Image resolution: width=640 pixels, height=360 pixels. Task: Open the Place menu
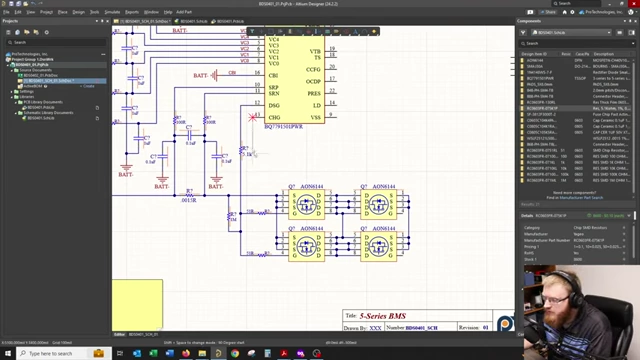[62, 12]
